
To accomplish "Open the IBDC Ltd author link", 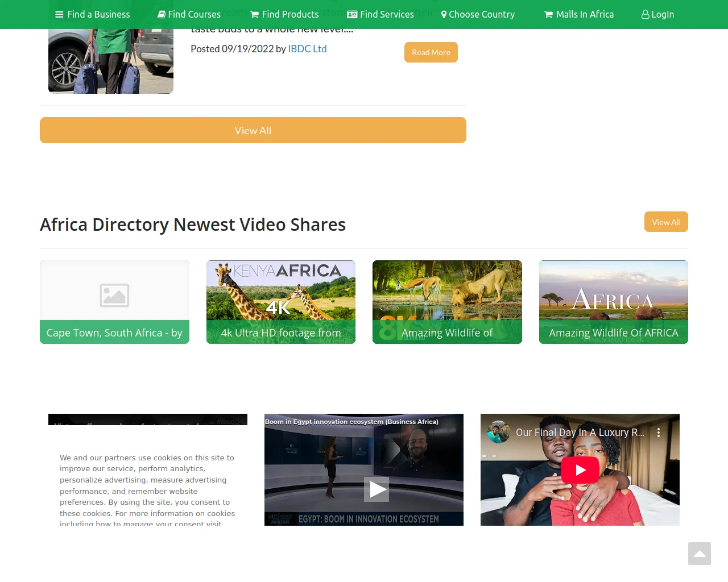I will pyautogui.click(x=307, y=49).
